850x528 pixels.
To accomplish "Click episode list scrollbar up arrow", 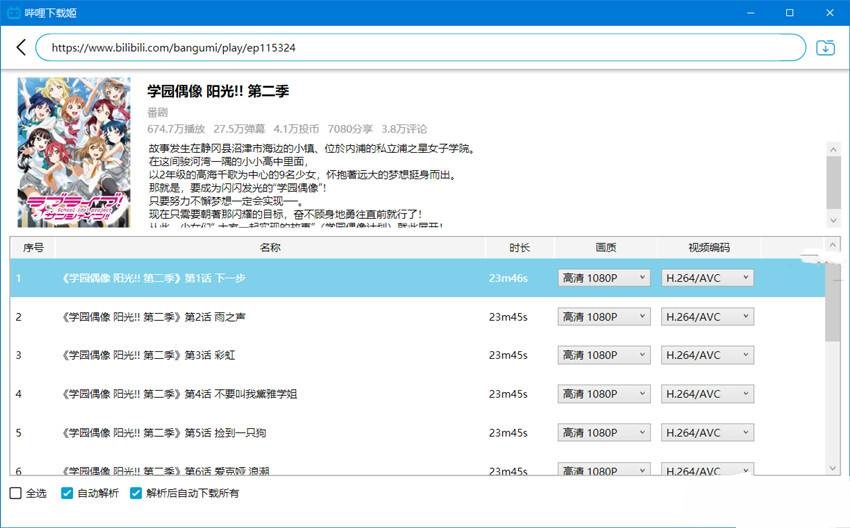I will (x=833, y=245).
